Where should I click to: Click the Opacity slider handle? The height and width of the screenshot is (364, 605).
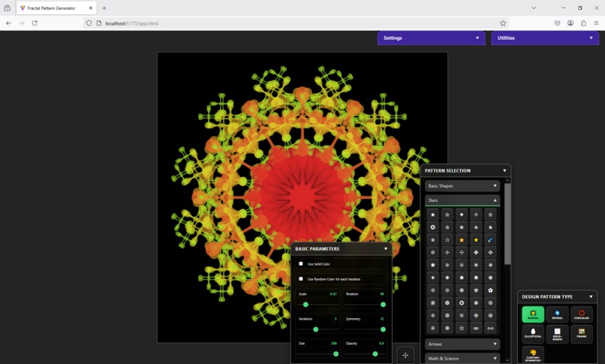[375, 354]
